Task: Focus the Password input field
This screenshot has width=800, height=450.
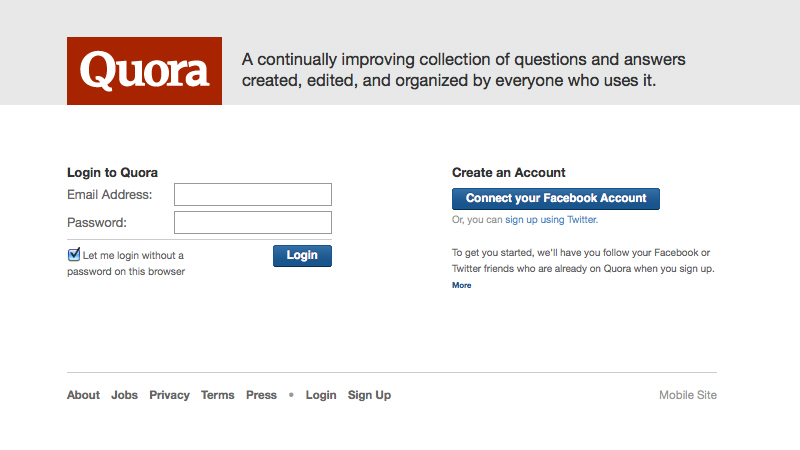Action: (x=253, y=222)
